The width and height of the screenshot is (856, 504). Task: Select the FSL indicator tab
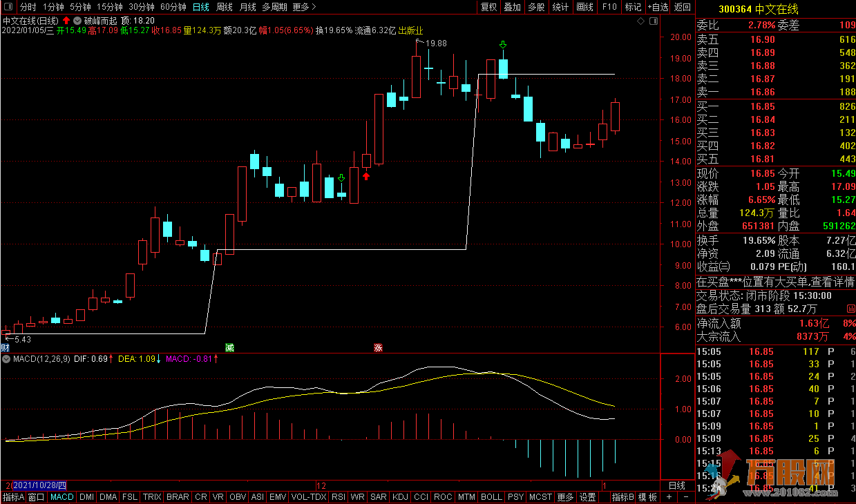coord(130,497)
